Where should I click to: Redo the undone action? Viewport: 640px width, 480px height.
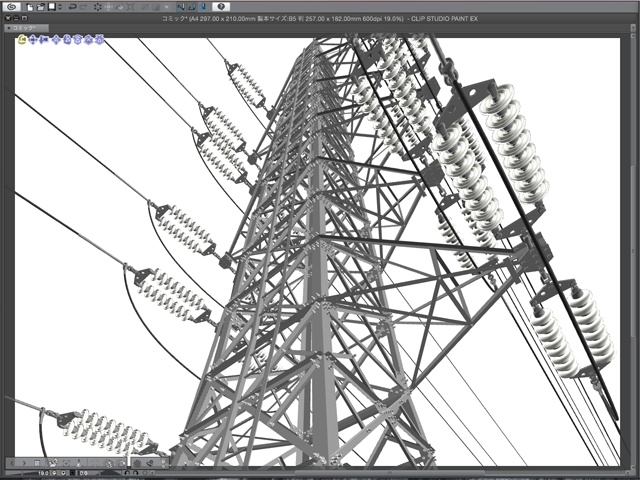pos(84,7)
